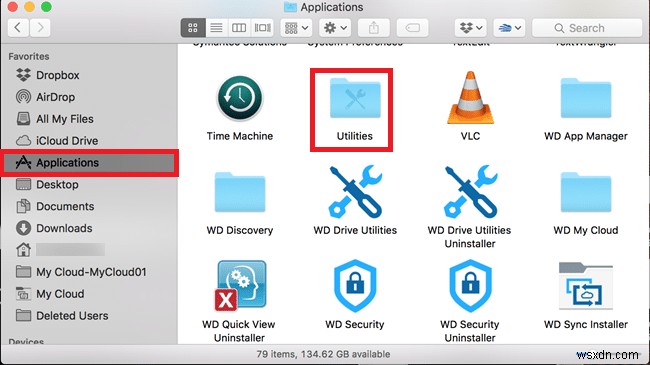The height and width of the screenshot is (365, 650).
Task: Open the Time Machine app icon
Action: pyautogui.click(x=240, y=98)
